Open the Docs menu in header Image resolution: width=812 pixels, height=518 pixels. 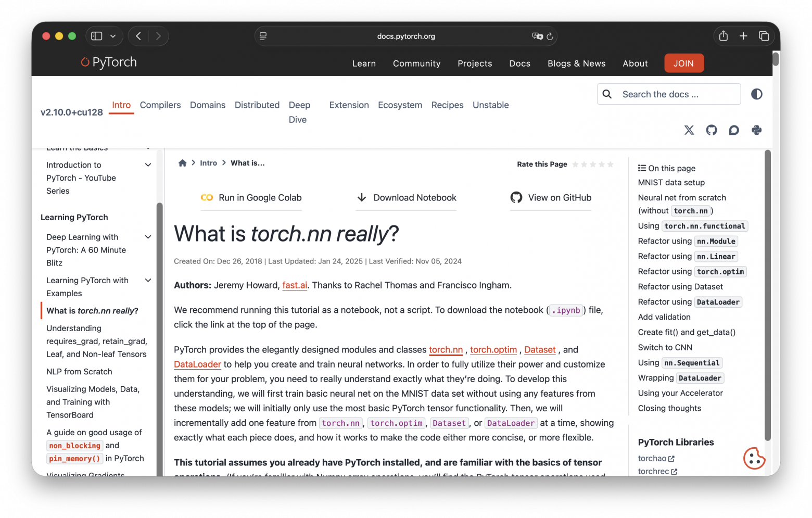point(519,64)
